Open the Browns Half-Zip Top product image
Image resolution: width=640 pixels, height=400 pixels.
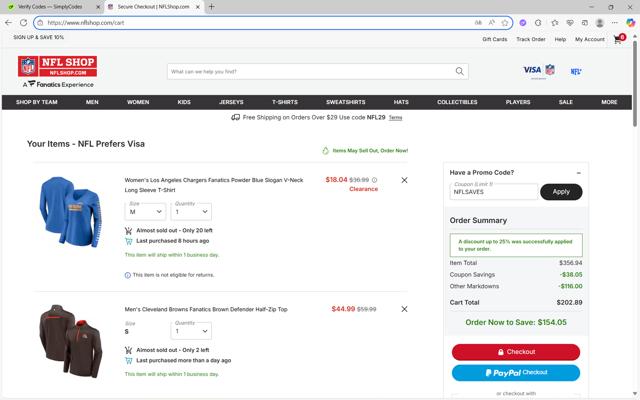tap(70, 341)
